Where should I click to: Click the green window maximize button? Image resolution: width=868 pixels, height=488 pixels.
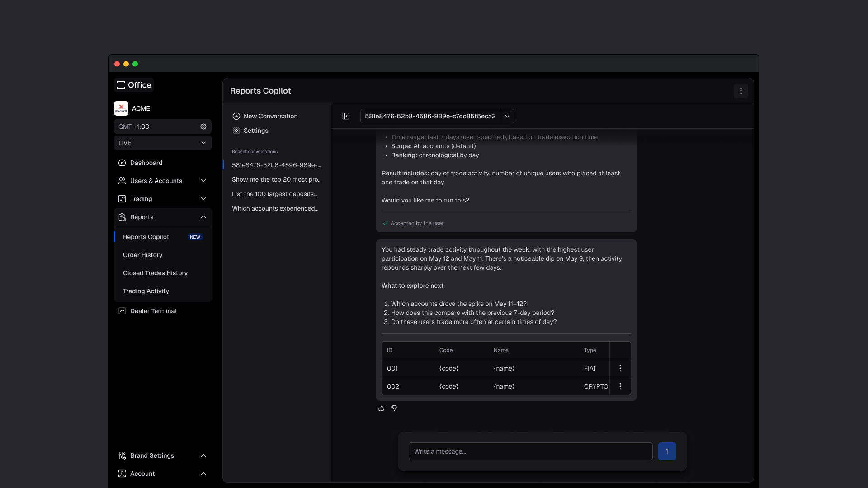point(135,64)
